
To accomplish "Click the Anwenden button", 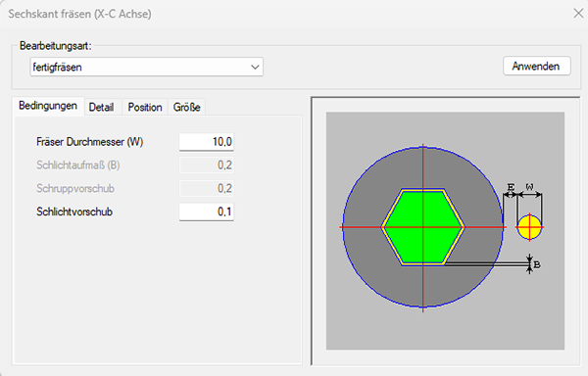I will coord(537,67).
